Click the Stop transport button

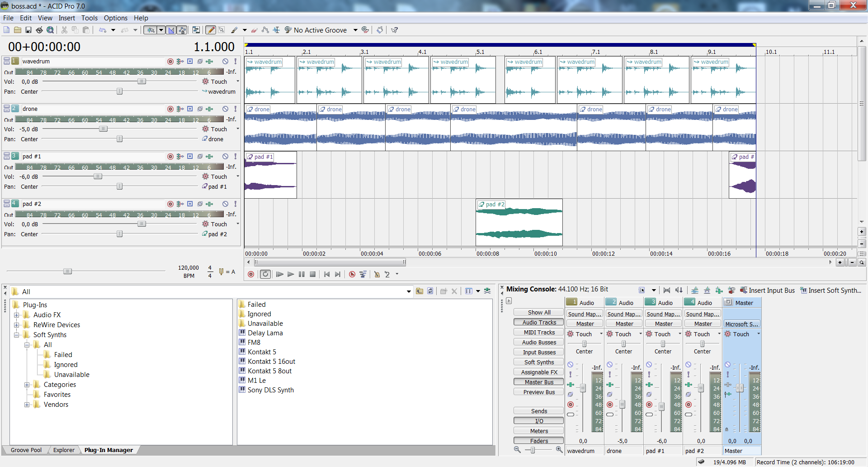click(312, 274)
